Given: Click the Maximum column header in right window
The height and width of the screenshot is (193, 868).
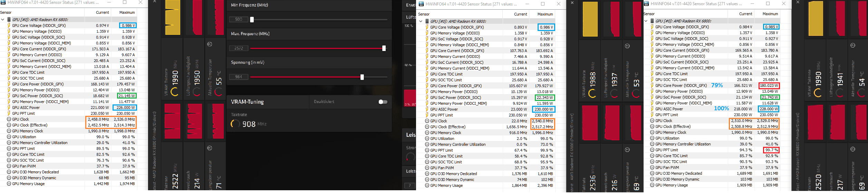Looking at the screenshot, I should (x=770, y=14).
